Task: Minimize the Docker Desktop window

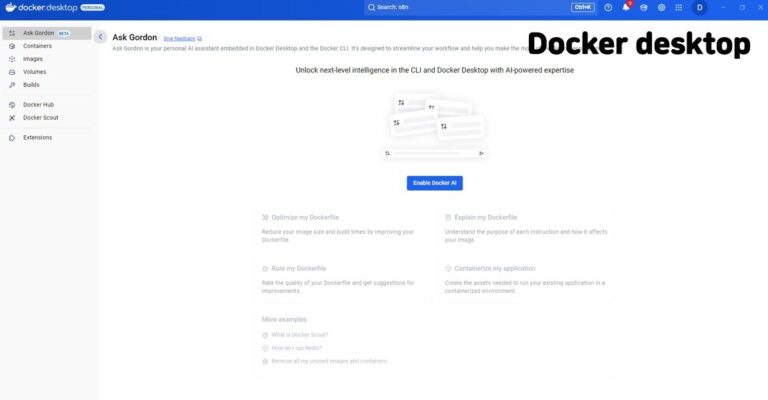Action: point(723,7)
